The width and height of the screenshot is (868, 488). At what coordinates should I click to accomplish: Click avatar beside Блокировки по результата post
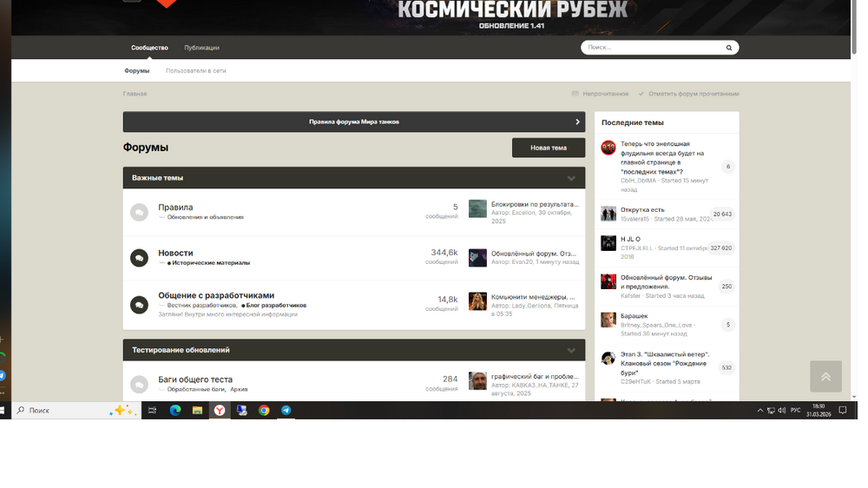pyautogui.click(x=477, y=208)
